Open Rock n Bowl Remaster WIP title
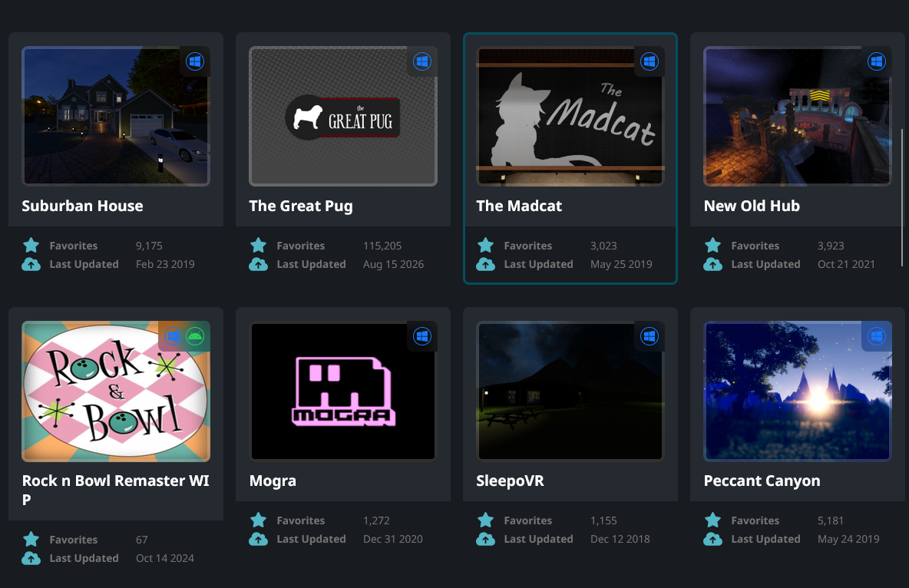The width and height of the screenshot is (909, 588). pyautogui.click(x=115, y=490)
